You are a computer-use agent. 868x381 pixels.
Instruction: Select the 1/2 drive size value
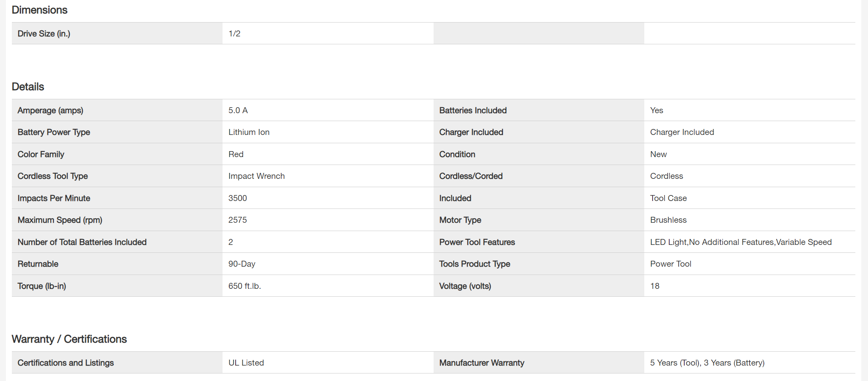(234, 34)
